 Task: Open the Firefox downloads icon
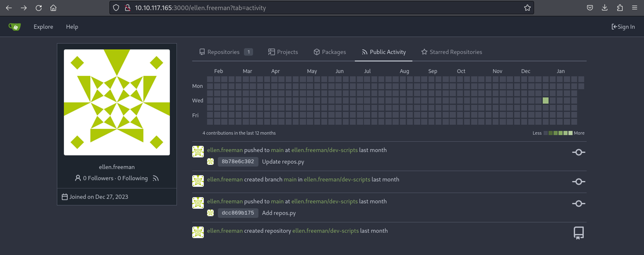coord(605,8)
